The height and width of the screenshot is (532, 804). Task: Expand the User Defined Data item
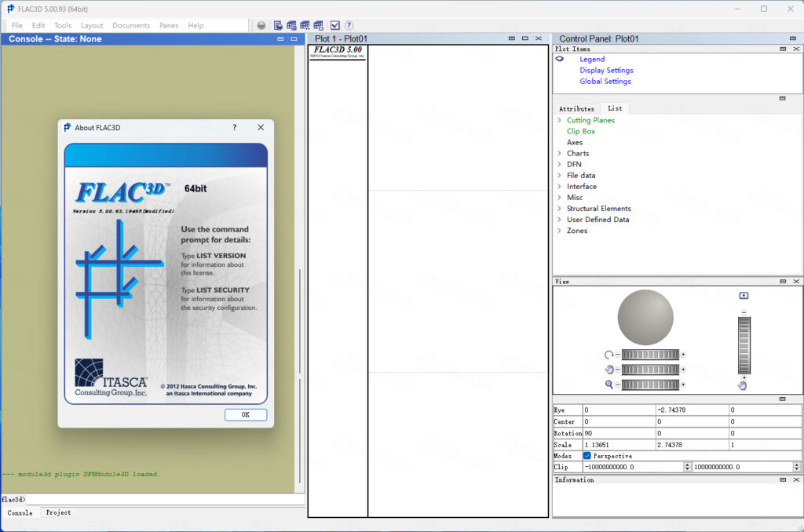pos(559,220)
